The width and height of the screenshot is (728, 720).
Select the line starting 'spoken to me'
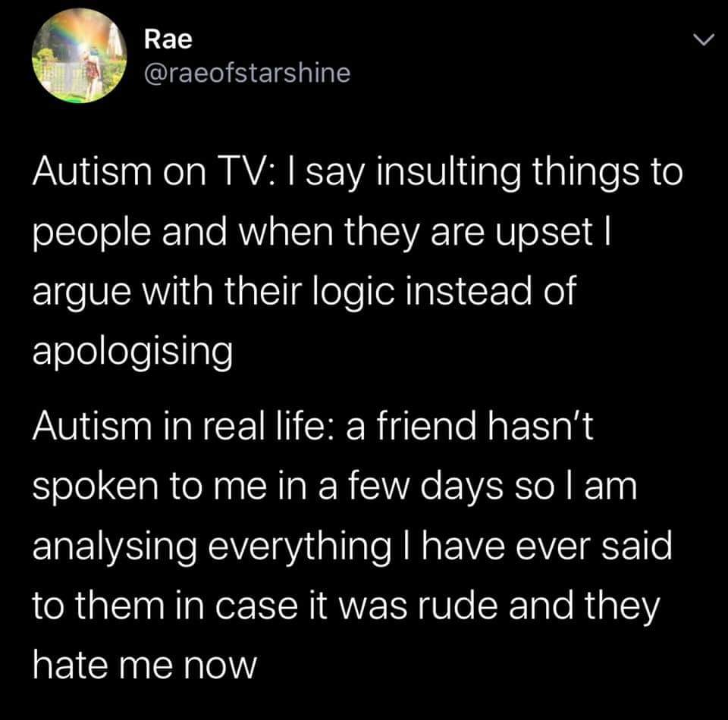pos(334,487)
